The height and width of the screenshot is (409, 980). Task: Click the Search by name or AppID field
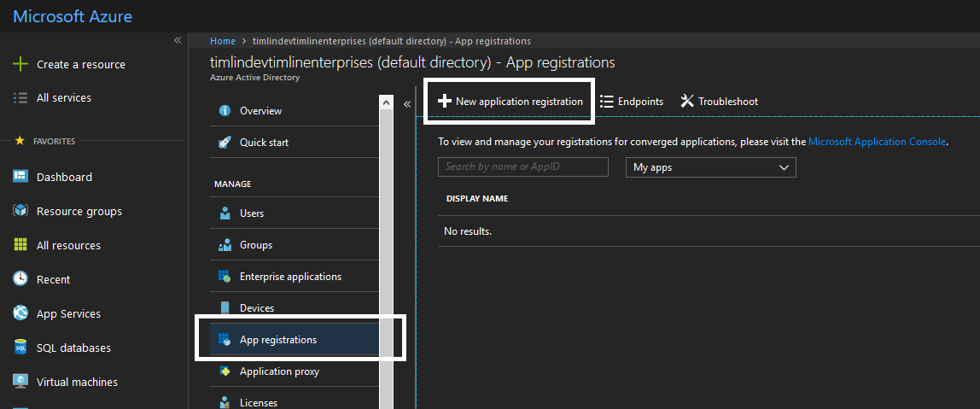pyautogui.click(x=522, y=167)
